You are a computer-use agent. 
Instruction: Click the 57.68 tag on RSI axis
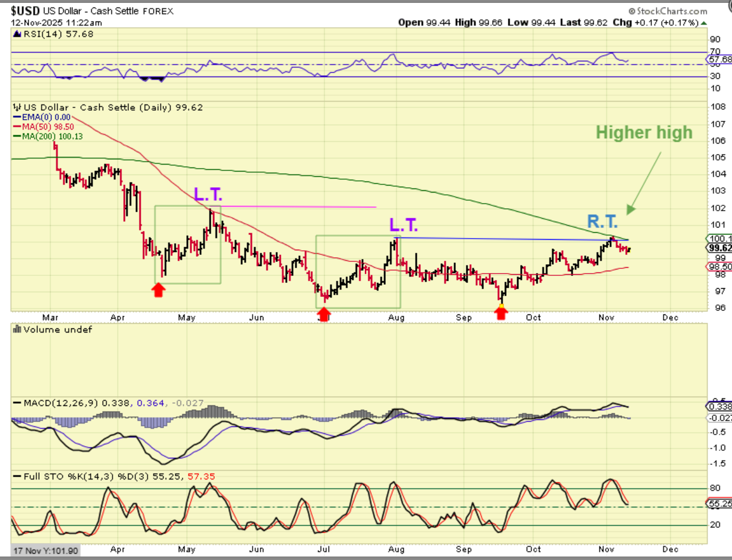click(x=720, y=60)
